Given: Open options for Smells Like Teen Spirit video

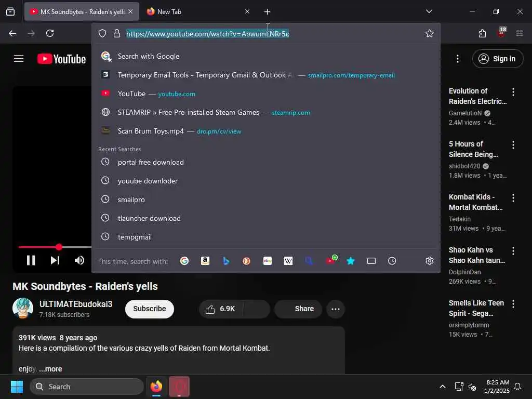Looking at the screenshot, I should point(513,303).
